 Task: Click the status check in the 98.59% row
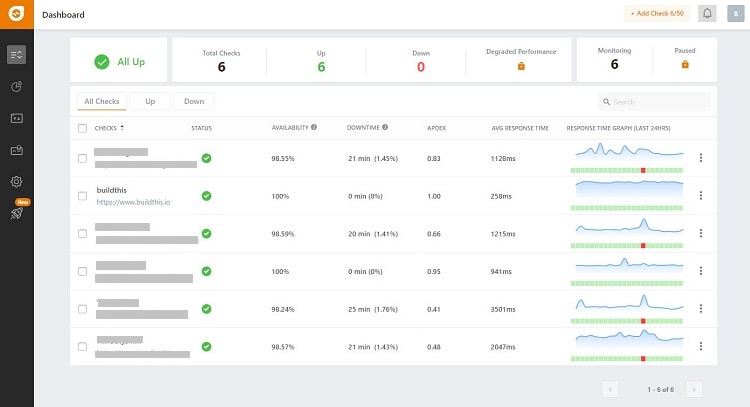tap(206, 233)
